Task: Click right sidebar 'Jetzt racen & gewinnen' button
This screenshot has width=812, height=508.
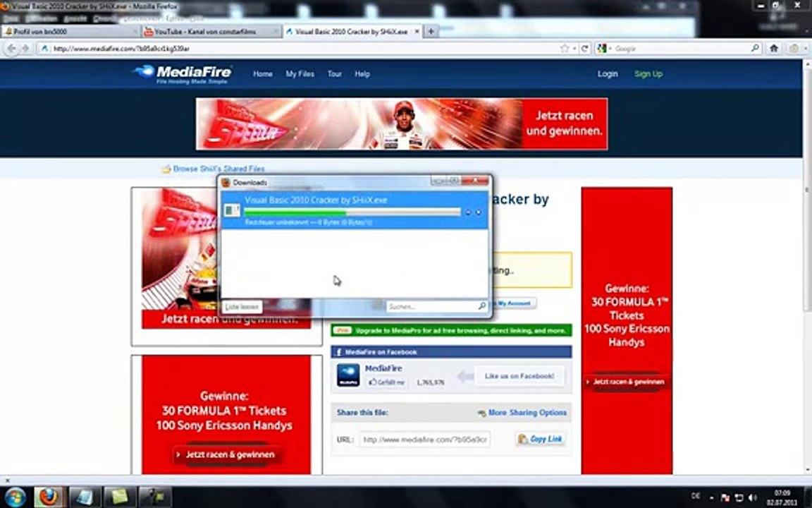Action: 626,382
